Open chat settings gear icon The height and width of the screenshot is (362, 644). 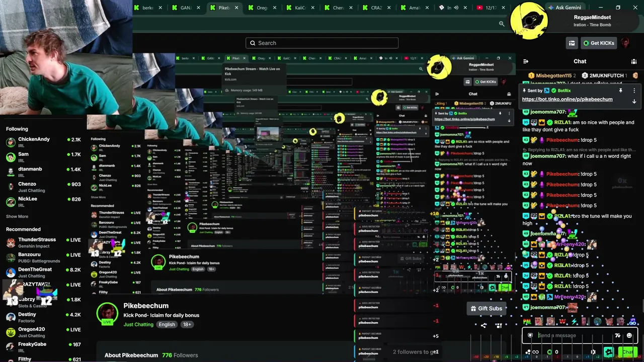pyautogui.click(x=593, y=352)
